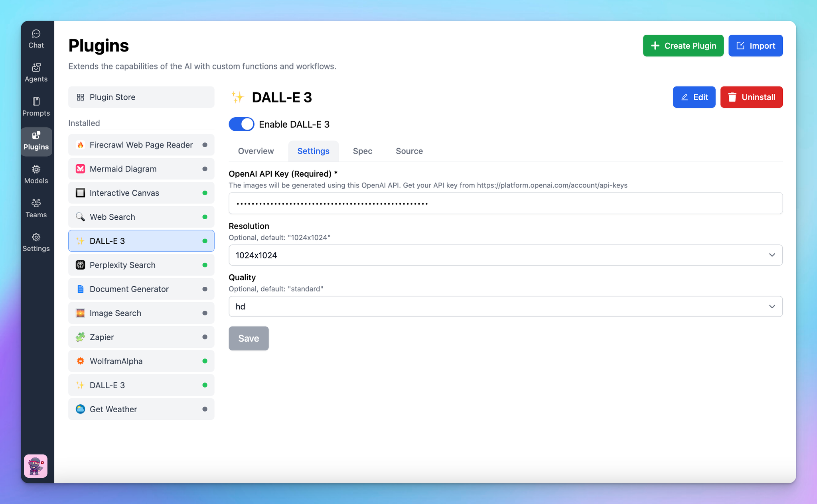Screen dimensions: 817x504
Task: Click Create Plugin button
Action: [683, 45]
